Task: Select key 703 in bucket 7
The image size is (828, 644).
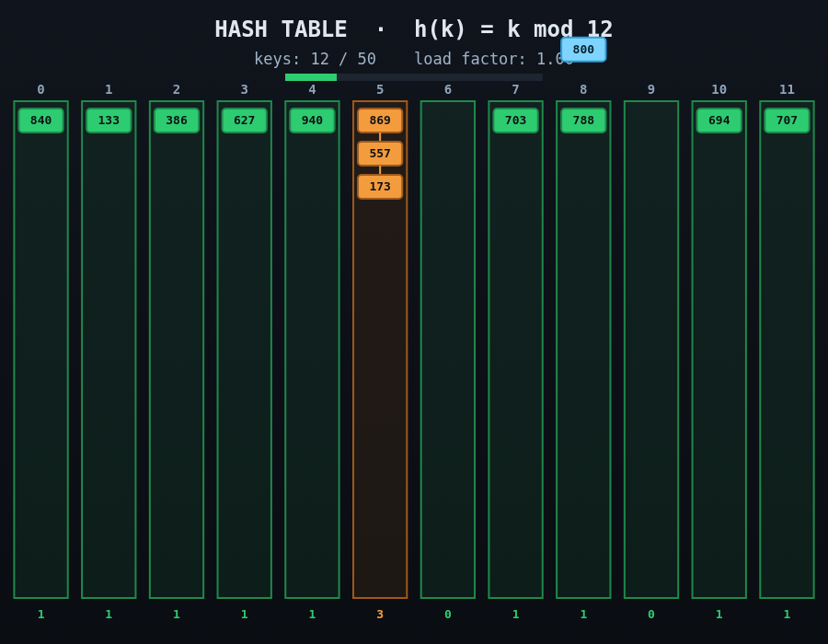Action: click(515, 121)
